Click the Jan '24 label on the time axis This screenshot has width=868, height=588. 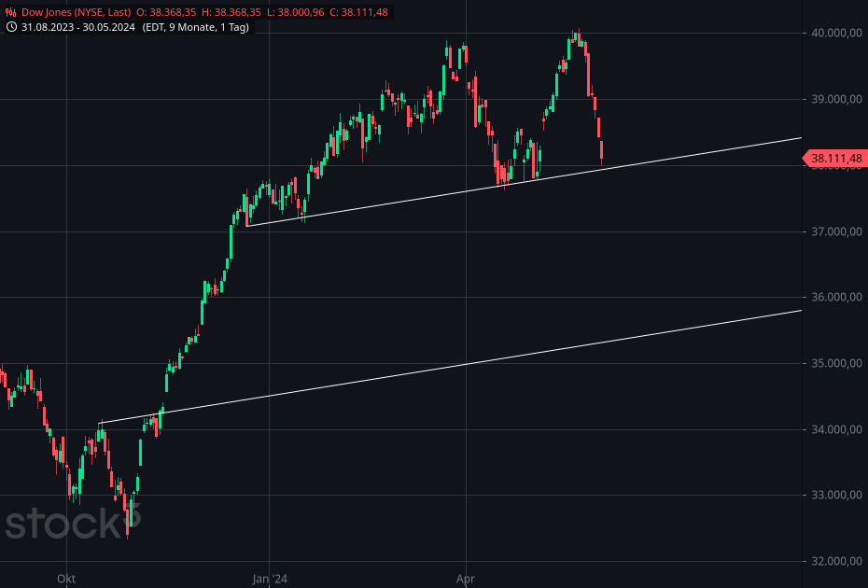[x=268, y=579]
